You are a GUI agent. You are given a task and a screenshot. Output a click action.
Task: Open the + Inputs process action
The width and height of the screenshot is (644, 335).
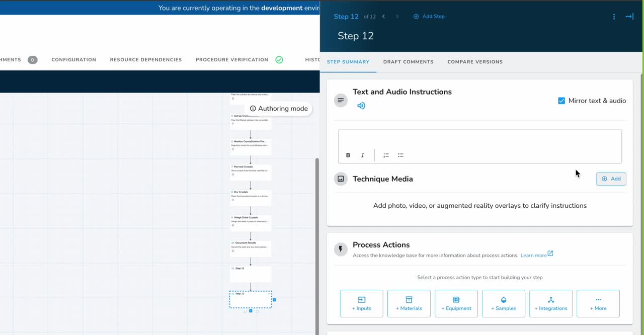pos(361,303)
